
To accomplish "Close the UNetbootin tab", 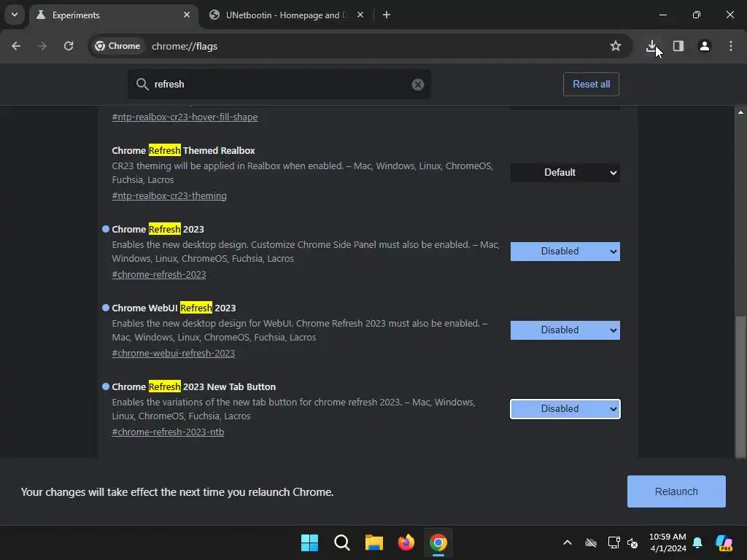I will point(360,15).
